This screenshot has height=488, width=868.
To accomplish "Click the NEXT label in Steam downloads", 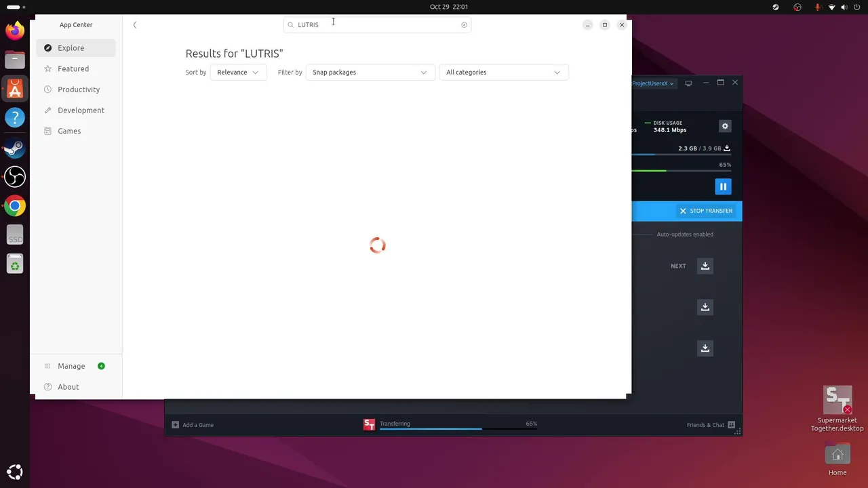I will tap(678, 266).
